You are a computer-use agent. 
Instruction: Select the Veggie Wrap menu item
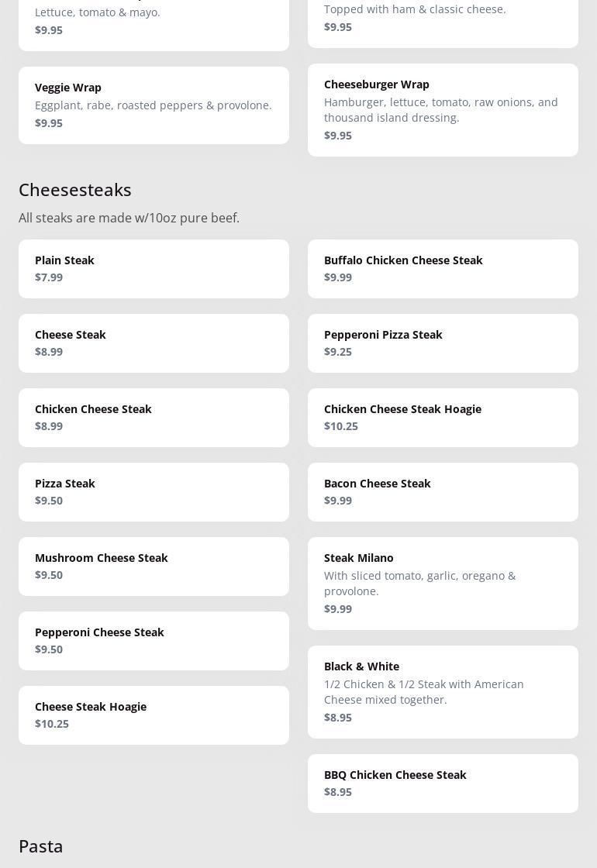(154, 105)
